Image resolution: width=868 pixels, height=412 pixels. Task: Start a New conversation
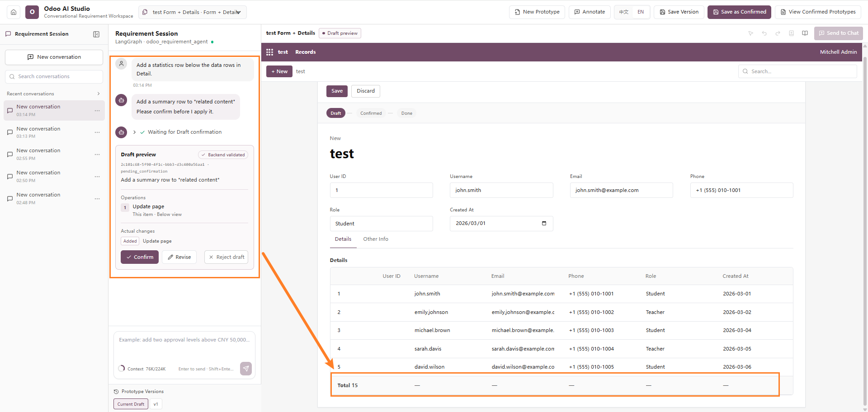pos(54,57)
